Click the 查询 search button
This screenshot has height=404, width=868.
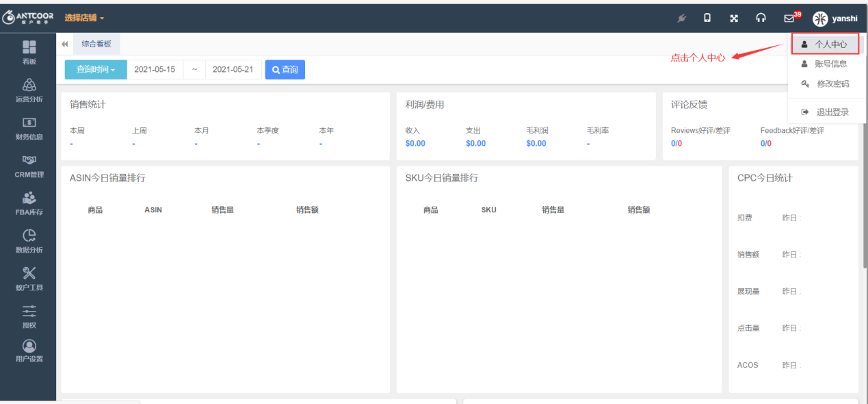[x=285, y=69]
